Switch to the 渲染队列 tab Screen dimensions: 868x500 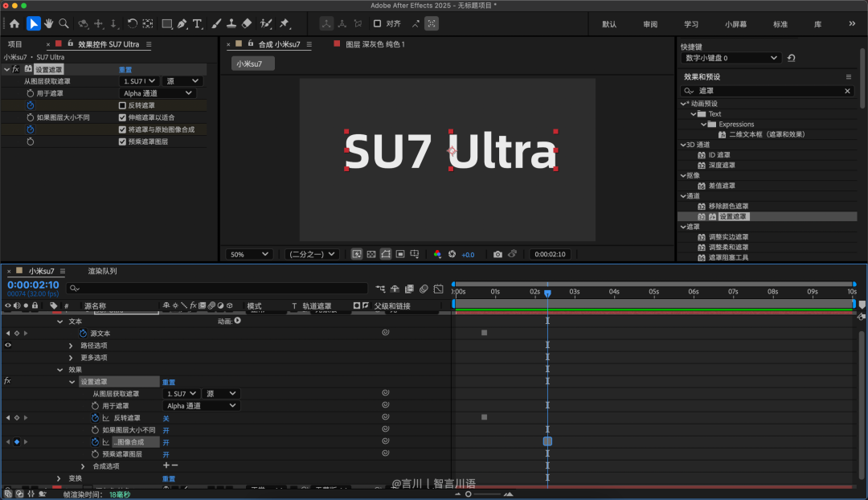(x=104, y=272)
